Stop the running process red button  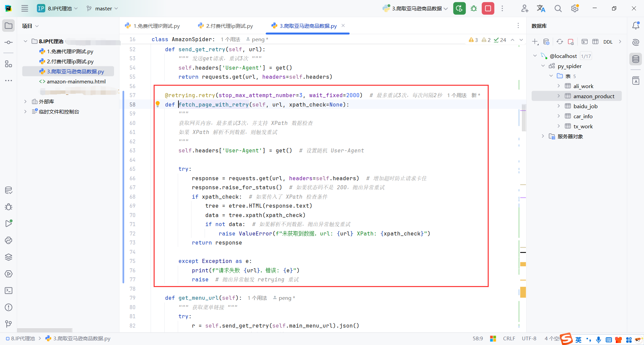(x=488, y=8)
